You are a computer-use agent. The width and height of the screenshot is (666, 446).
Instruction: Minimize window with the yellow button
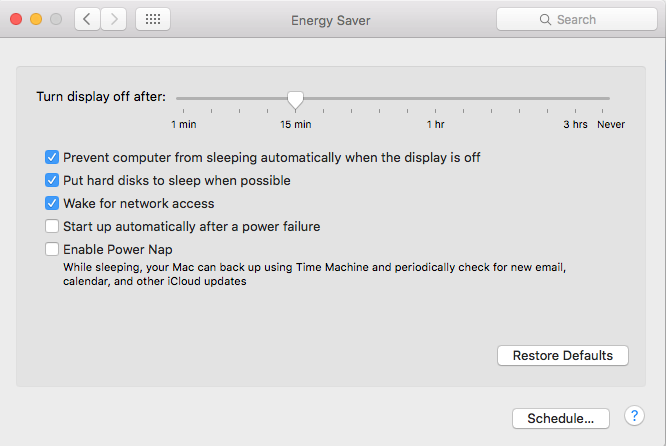[36, 20]
